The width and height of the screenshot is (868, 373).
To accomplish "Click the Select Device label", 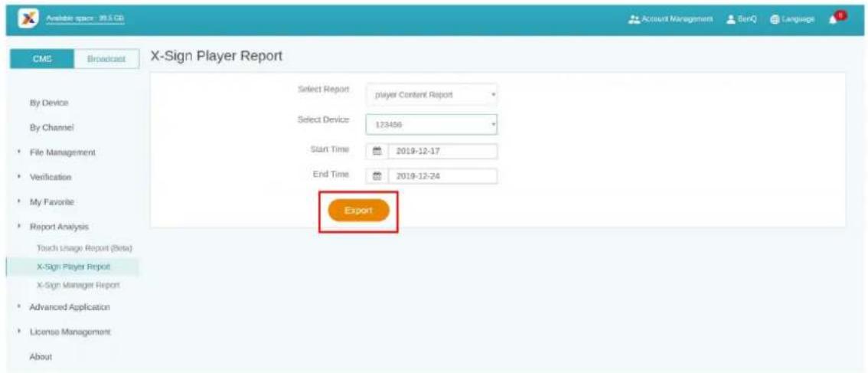I will 323,120.
